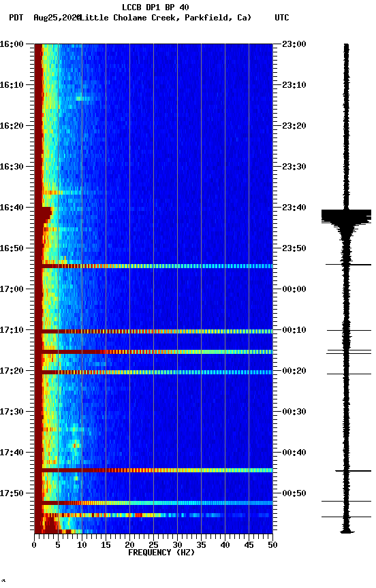Click the '00:00' UTC time label
The height and width of the screenshot is (588, 376).
pyautogui.click(x=294, y=289)
